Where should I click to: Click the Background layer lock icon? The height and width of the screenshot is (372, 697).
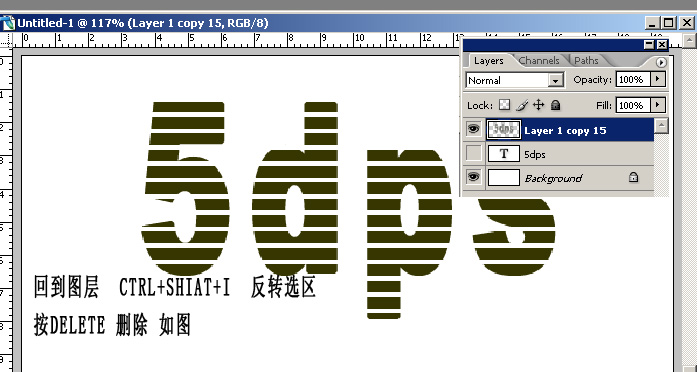click(633, 178)
